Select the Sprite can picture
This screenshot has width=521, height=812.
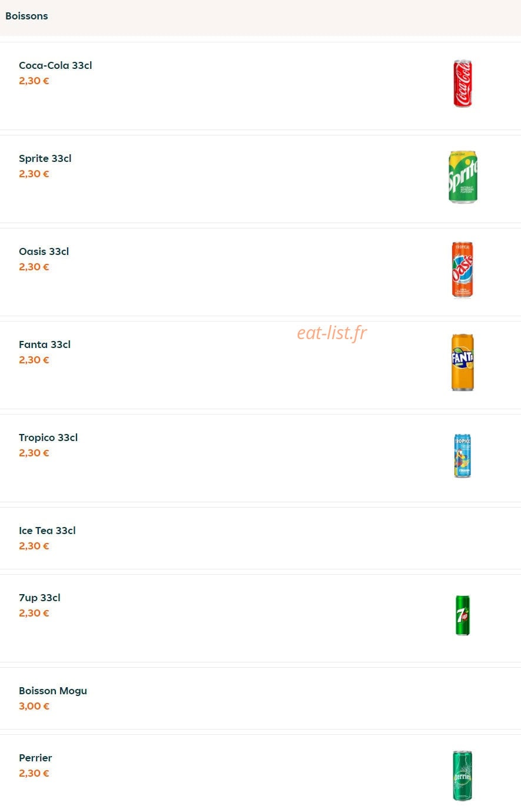pyautogui.click(x=463, y=177)
